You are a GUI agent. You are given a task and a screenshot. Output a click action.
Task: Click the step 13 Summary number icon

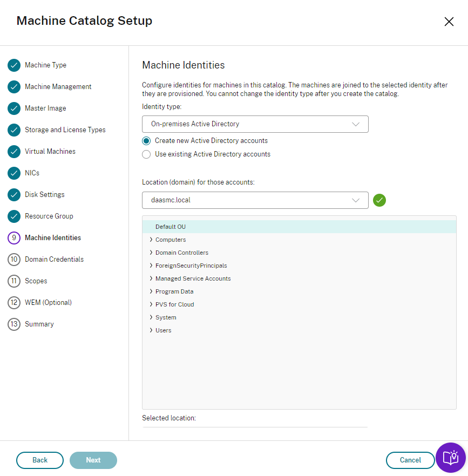coord(14,324)
